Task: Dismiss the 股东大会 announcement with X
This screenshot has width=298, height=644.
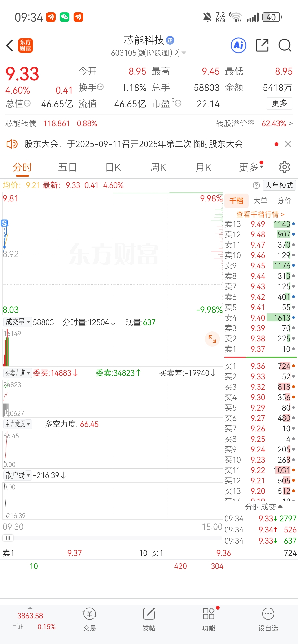Action: [x=288, y=144]
